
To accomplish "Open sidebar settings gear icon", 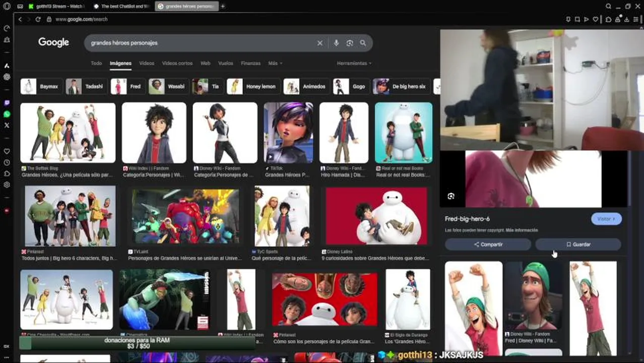I will pos(7,185).
